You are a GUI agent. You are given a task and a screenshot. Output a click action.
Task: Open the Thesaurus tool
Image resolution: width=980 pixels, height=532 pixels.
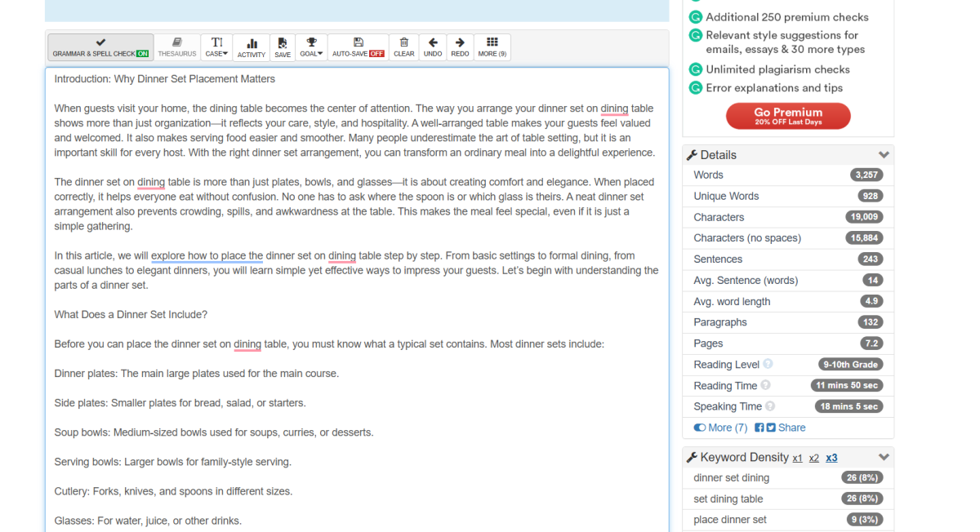(x=177, y=47)
